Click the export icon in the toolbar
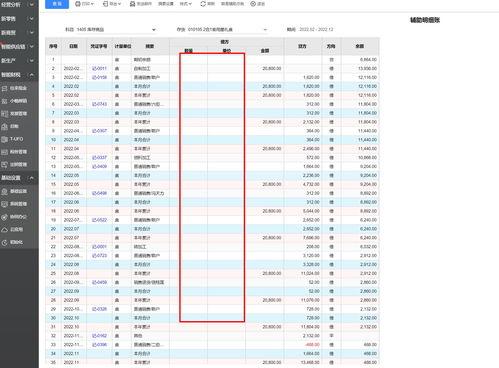The height and width of the screenshot is (368, 499). pyautogui.click(x=105, y=4)
